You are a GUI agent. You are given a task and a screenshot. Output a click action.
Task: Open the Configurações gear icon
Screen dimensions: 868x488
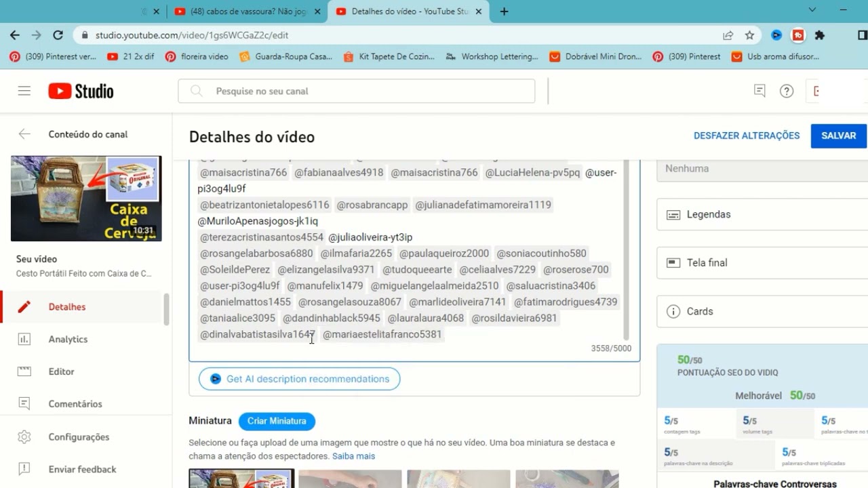(24, 436)
